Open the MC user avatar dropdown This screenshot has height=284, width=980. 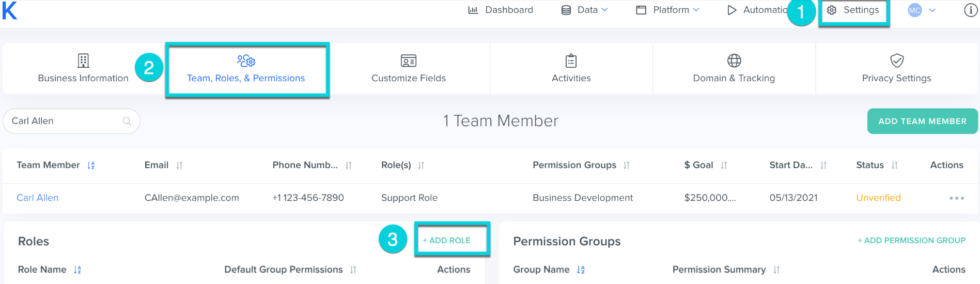click(922, 10)
